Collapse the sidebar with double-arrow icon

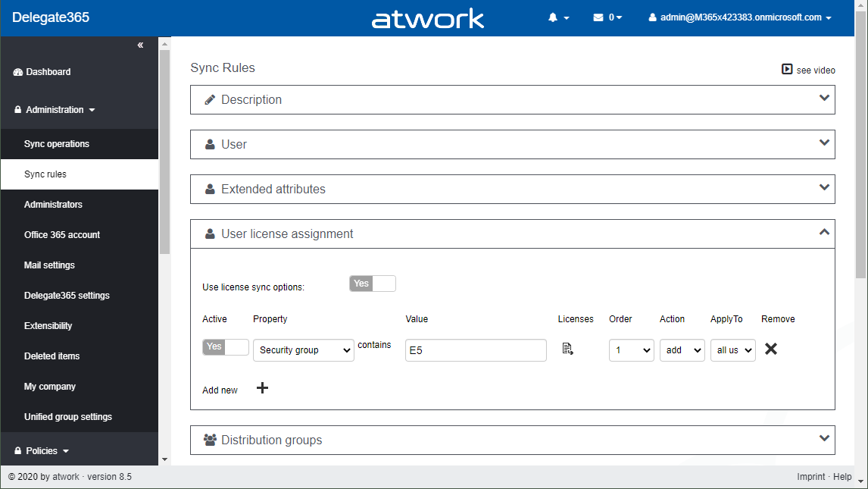140,45
